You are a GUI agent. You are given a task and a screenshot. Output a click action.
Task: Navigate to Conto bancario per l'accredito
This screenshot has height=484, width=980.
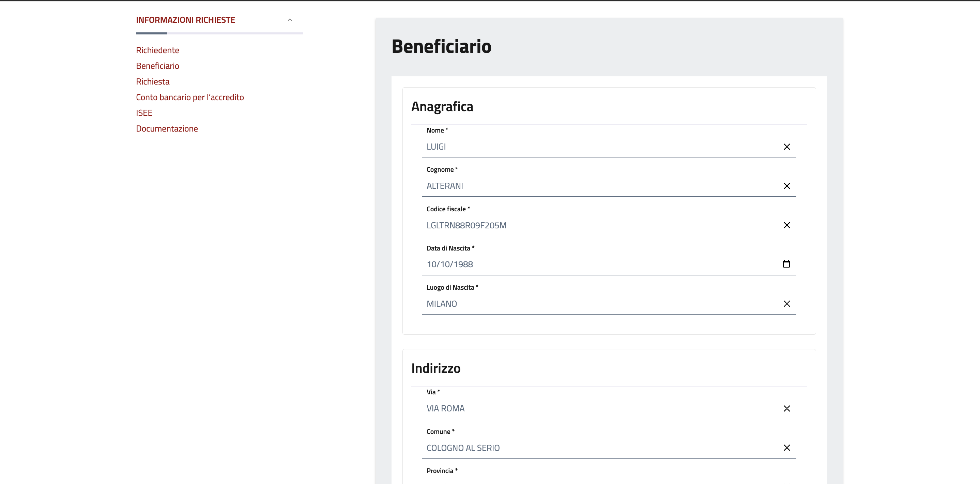click(x=190, y=97)
